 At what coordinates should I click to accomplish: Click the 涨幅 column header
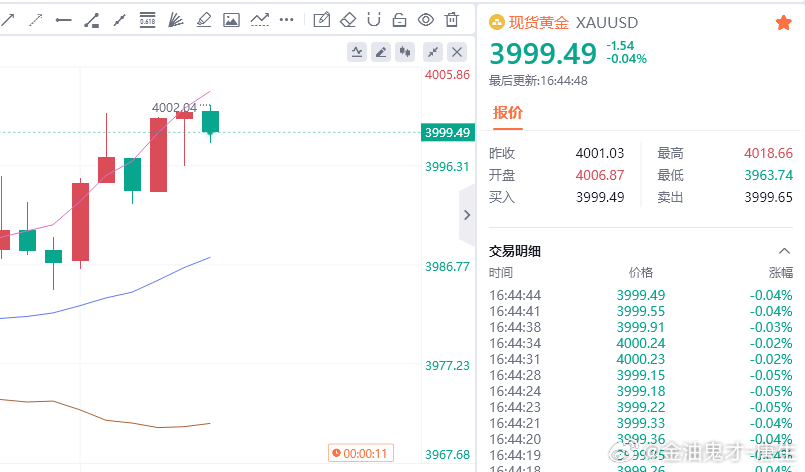[x=781, y=273]
